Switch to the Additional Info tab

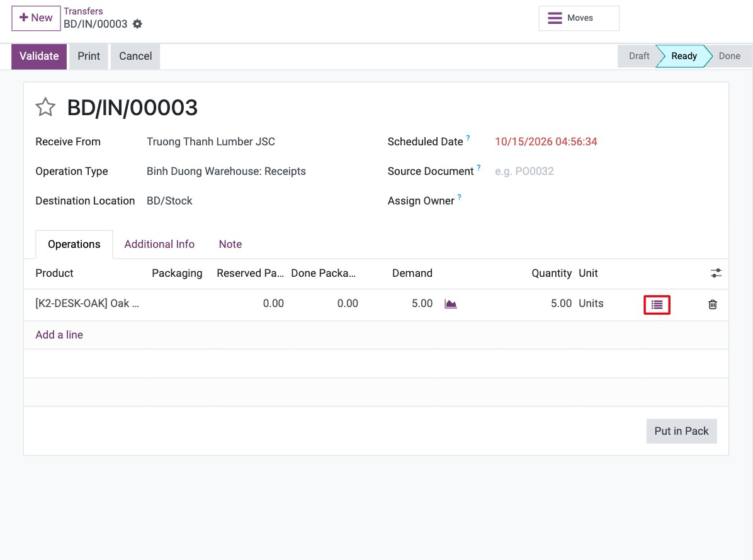(x=159, y=244)
